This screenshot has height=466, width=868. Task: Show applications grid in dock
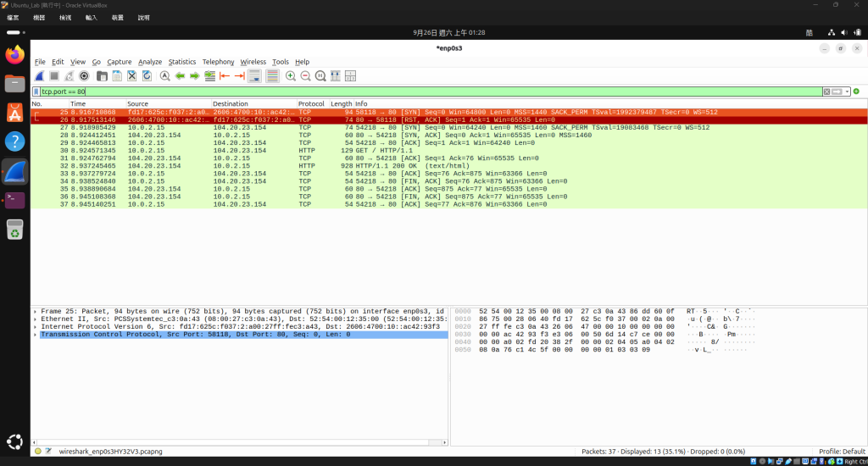(15, 441)
